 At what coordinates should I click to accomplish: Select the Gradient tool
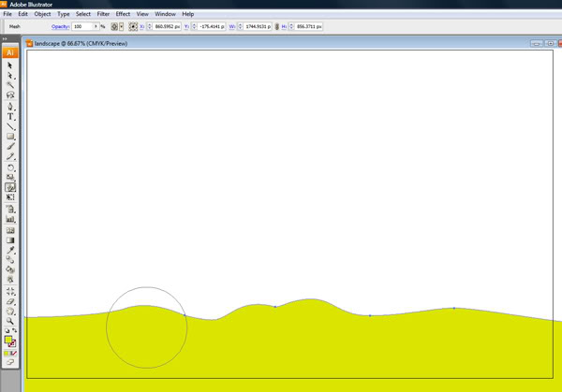pyautogui.click(x=10, y=240)
